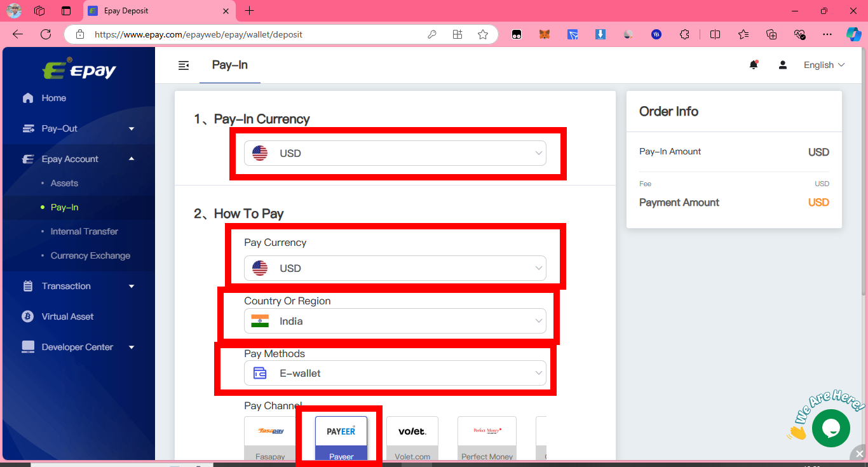This screenshot has width=868, height=467.
Task: Click the Payment Amount USD value
Action: click(818, 202)
